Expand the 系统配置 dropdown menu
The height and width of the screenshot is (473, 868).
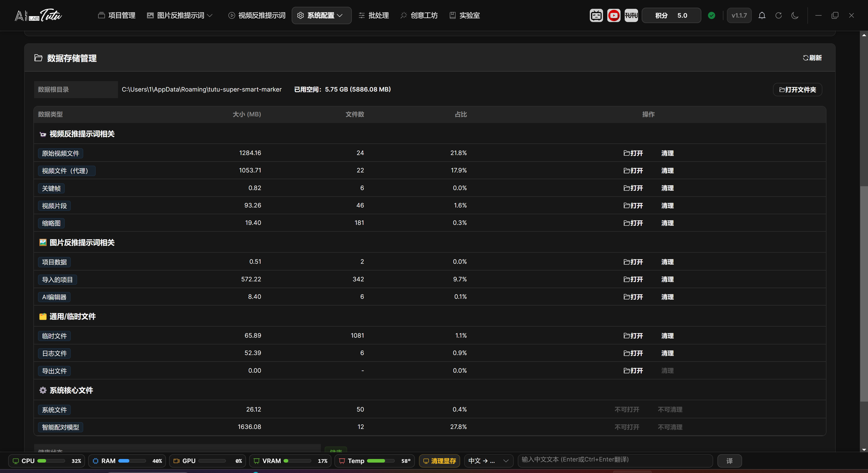click(x=322, y=16)
